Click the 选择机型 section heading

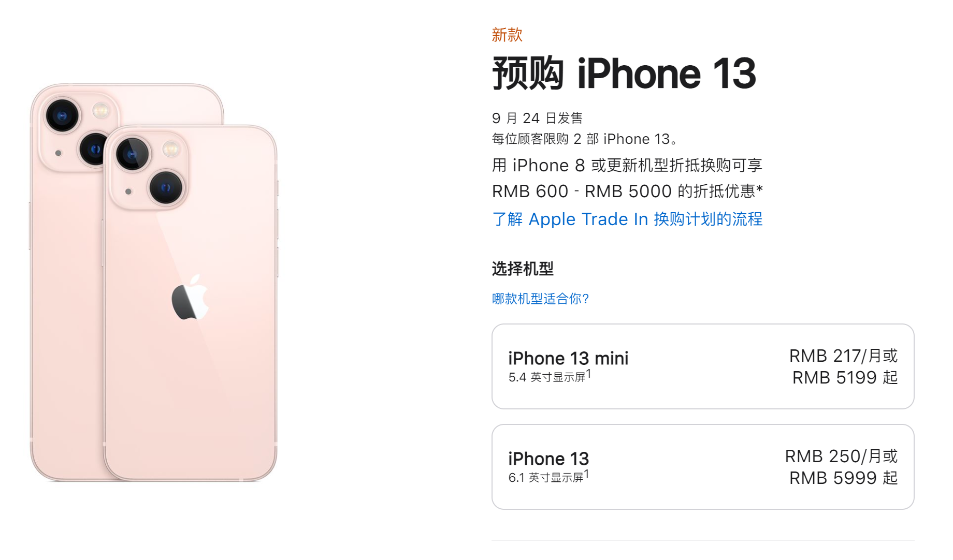[x=523, y=269]
